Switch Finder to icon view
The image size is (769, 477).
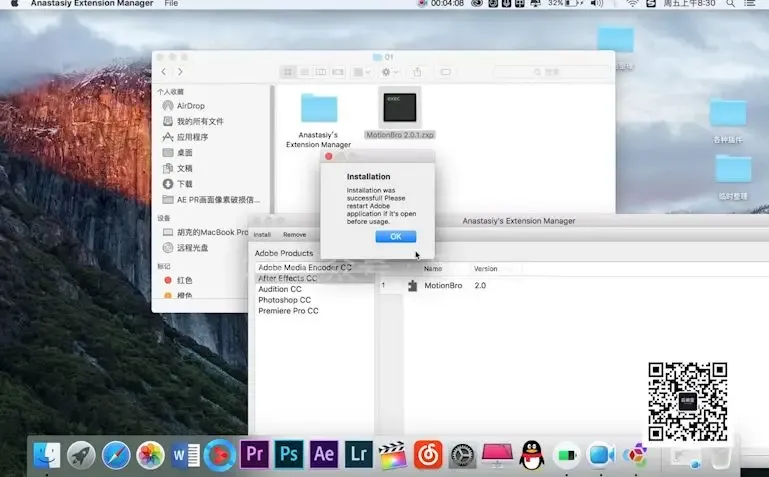point(288,72)
